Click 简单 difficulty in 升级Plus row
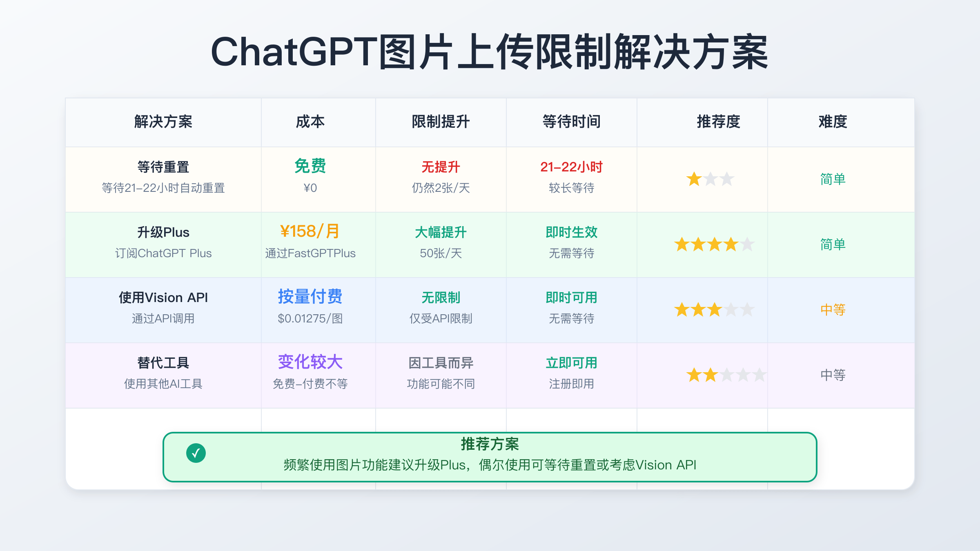The height and width of the screenshot is (551, 980). click(833, 244)
